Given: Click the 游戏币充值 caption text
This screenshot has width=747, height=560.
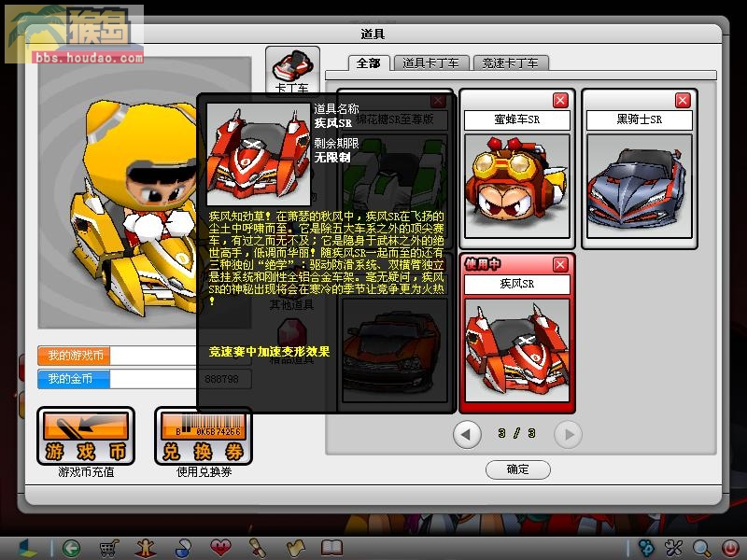Looking at the screenshot, I should pyautogui.click(x=86, y=472).
